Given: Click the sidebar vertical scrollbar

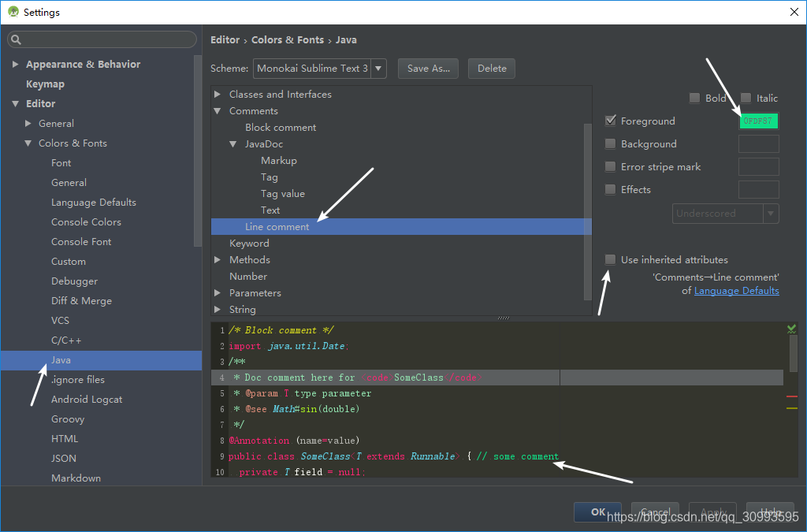Looking at the screenshot, I should pyautogui.click(x=198, y=151).
